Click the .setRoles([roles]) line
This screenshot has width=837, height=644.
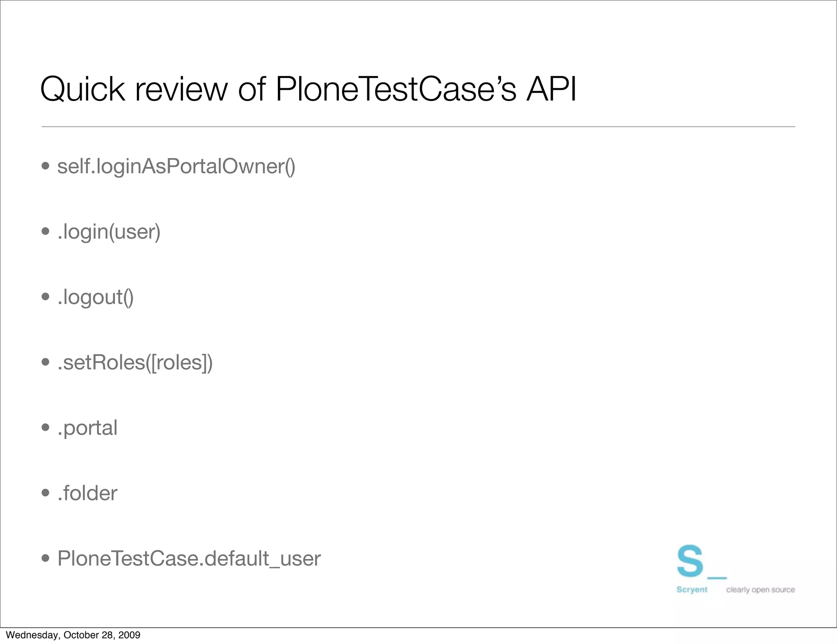click(x=135, y=362)
